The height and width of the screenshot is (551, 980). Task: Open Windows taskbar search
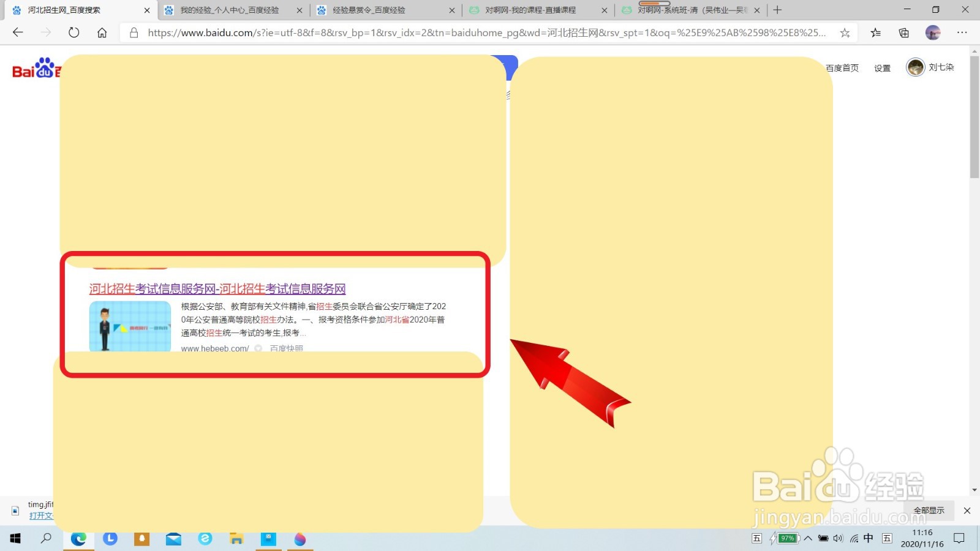[46, 539]
